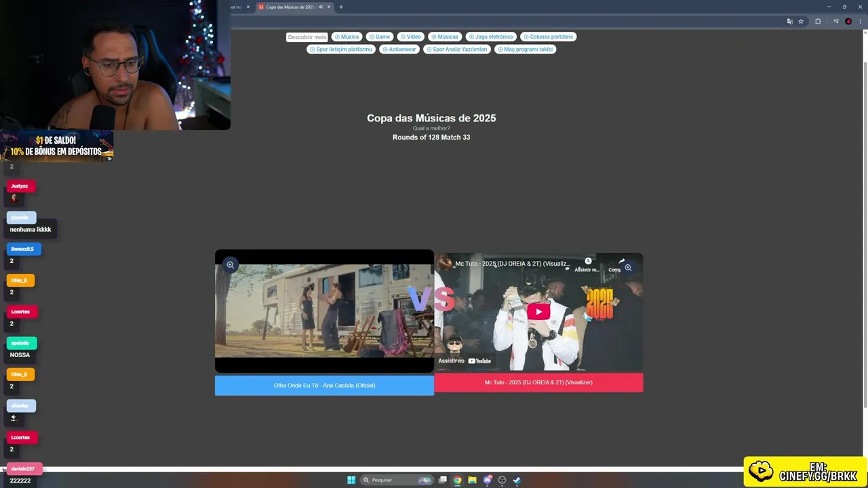Click the CINEFY.GG/BRKK overlay badge
This screenshot has width=868, height=488.
pyautogui.click(x=805, y=472)
